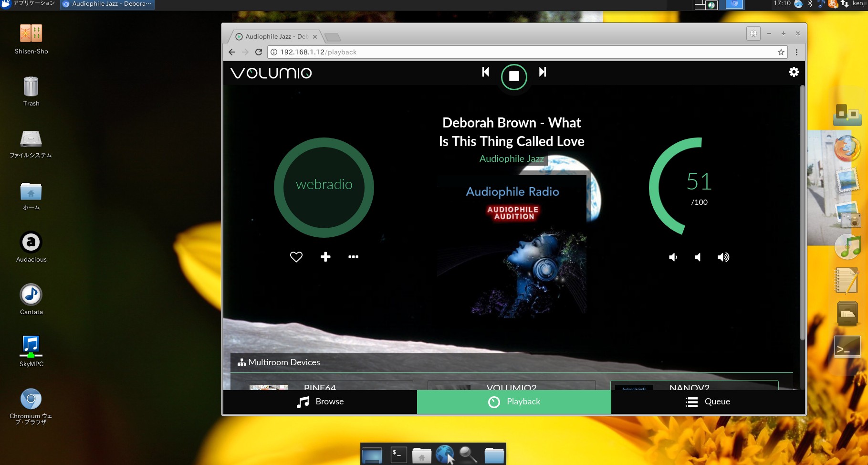Select the NANOV2 multiroom device
Viewport: 868px width, 465px height.
[689, 388]
